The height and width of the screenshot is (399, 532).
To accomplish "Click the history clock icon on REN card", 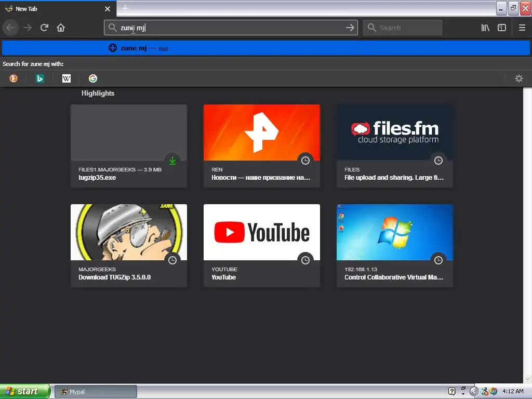I will point(305,161).
